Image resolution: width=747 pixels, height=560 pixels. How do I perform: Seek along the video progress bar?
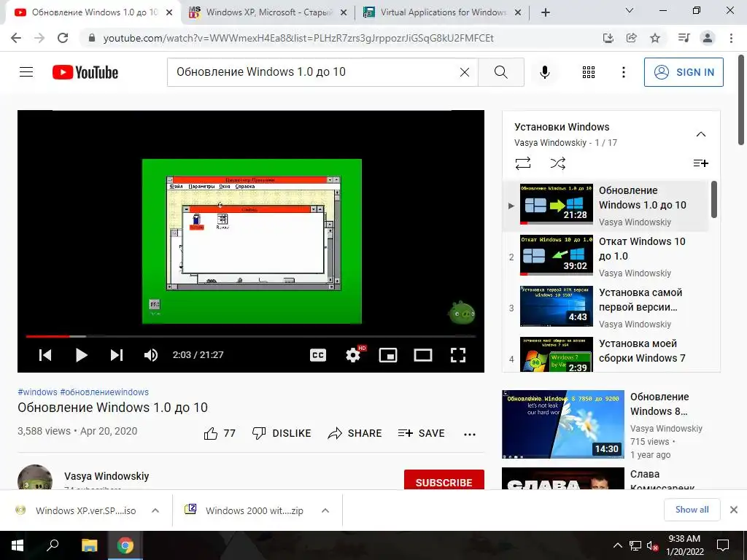[251, 336]
